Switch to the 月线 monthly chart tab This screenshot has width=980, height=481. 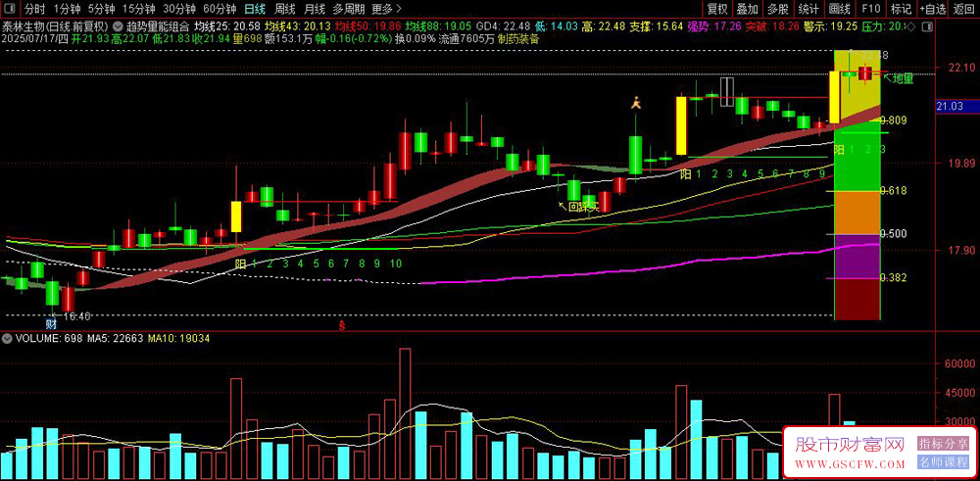click(x=314, y=9)
